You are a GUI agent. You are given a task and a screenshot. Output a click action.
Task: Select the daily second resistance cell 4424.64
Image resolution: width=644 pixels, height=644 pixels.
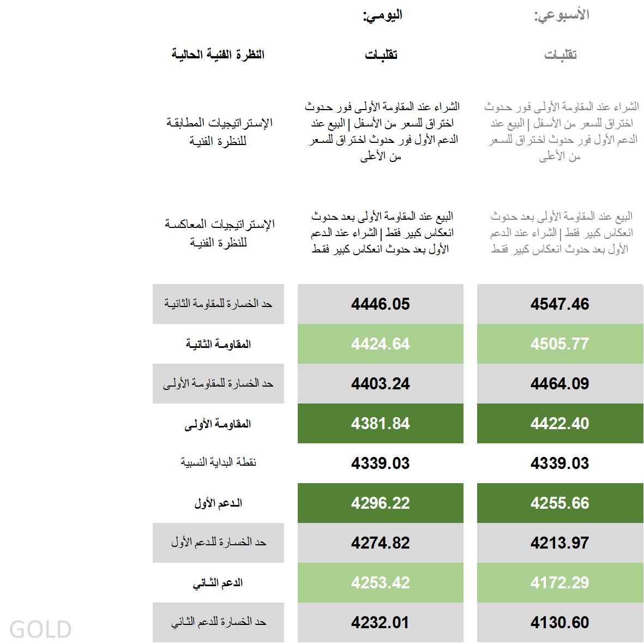tap(380, 344)
